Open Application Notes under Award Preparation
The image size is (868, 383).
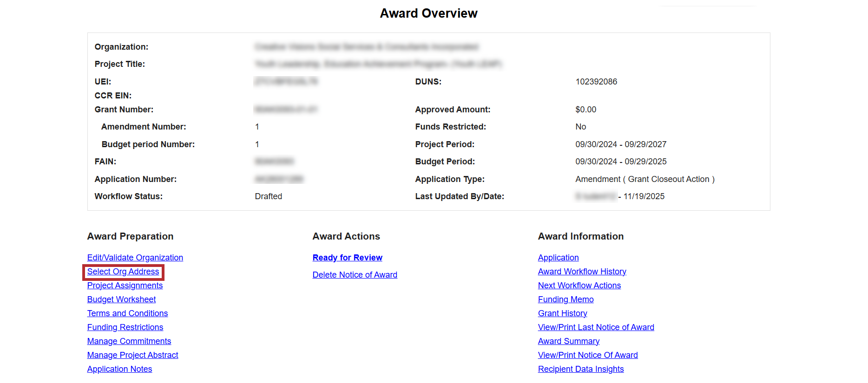pos(119,369)
